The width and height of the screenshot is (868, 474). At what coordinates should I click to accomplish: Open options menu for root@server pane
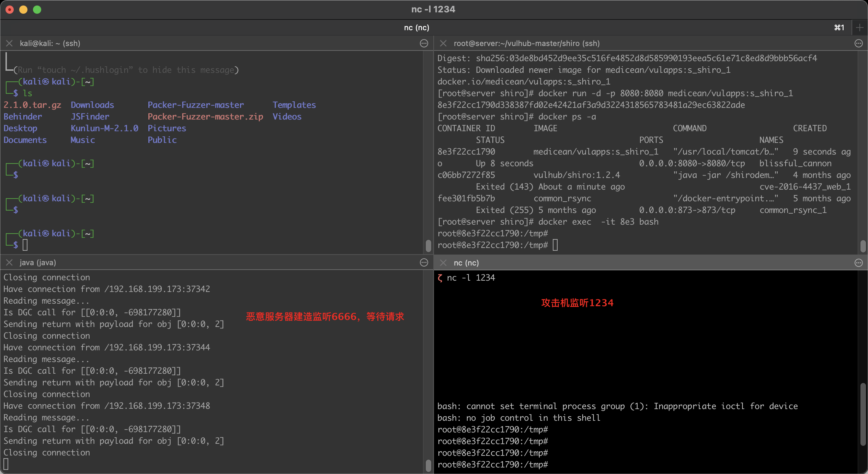pyautogui.click(x=859, y=43)
